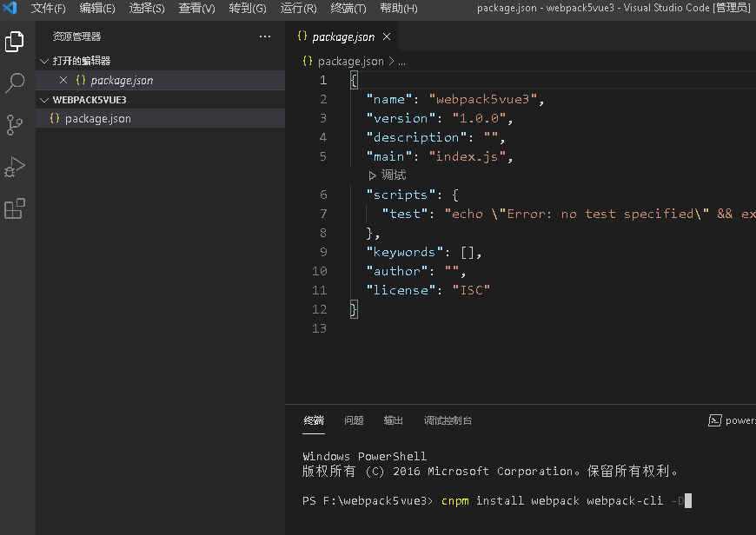Click the cnpm command in the terminal
The image size is (756, 535).
point(455,501)
